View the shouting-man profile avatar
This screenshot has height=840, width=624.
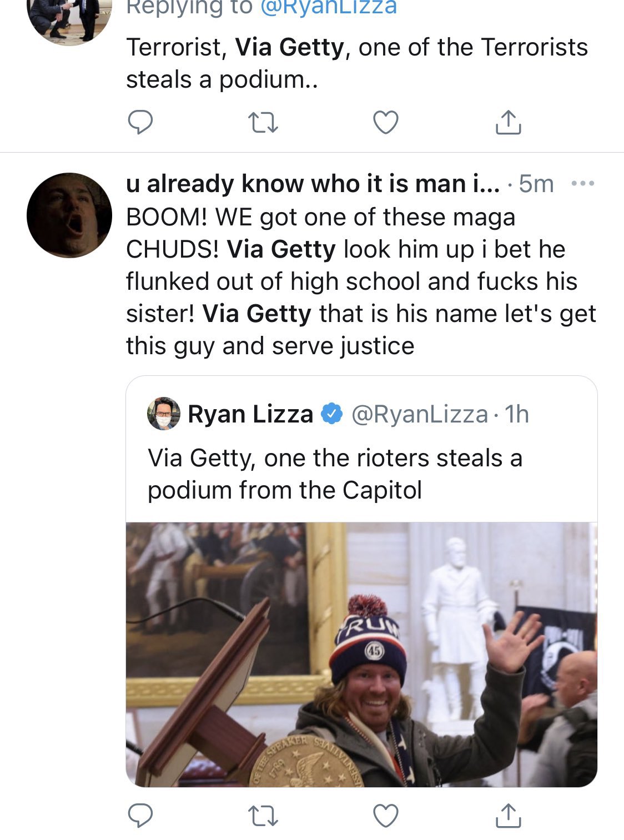pos(69,215)
